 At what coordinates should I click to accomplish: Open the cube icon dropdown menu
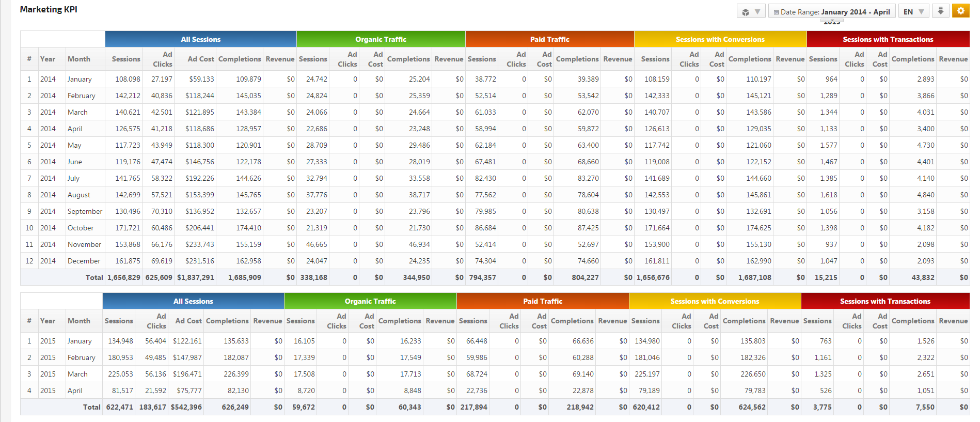coord(751,11)
